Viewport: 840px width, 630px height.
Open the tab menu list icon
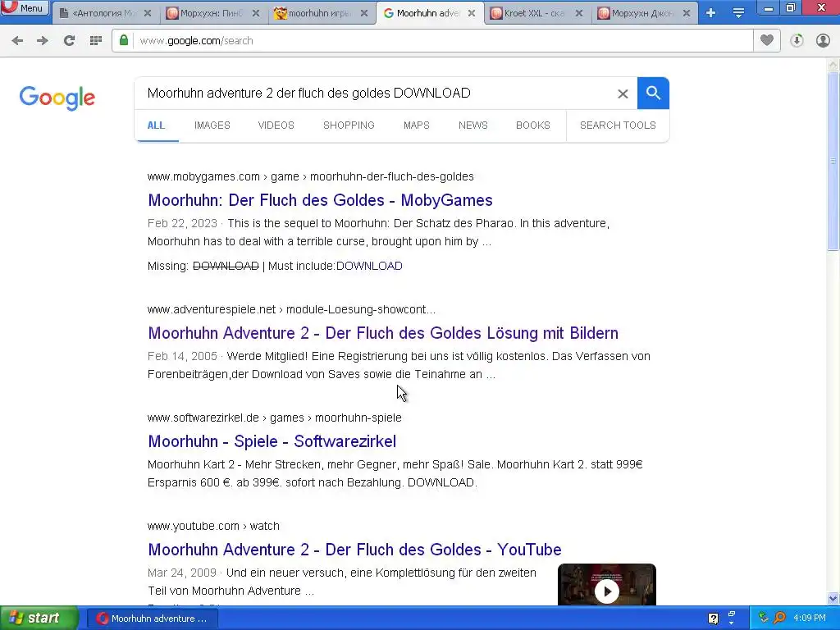[738, 13]
